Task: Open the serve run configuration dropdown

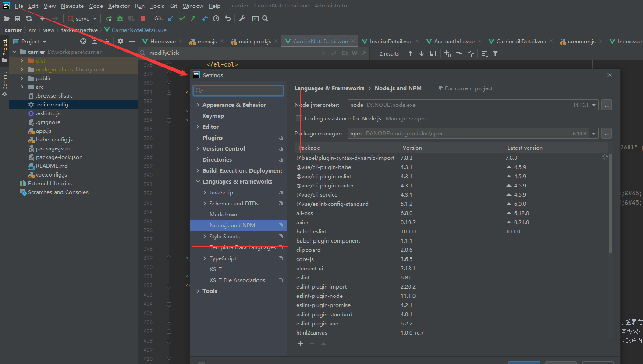Action: coord(82,18)
